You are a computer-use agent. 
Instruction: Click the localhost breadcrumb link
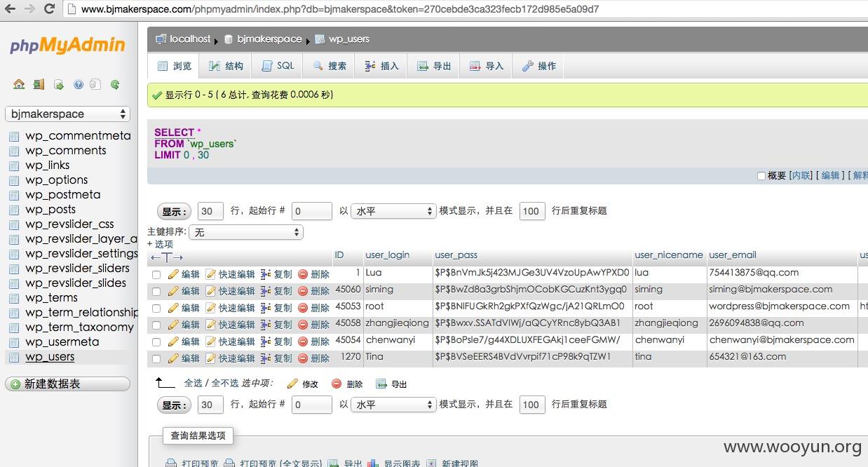point(189,39)
